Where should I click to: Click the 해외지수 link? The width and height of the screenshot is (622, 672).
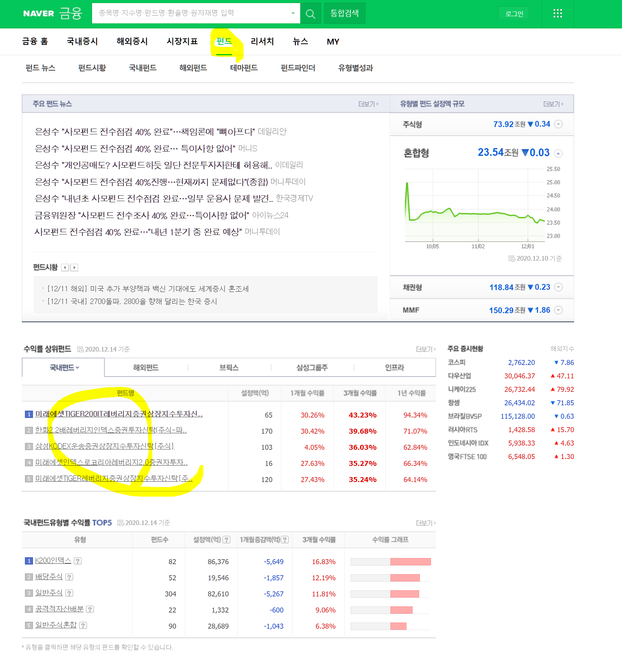[562, 349]
